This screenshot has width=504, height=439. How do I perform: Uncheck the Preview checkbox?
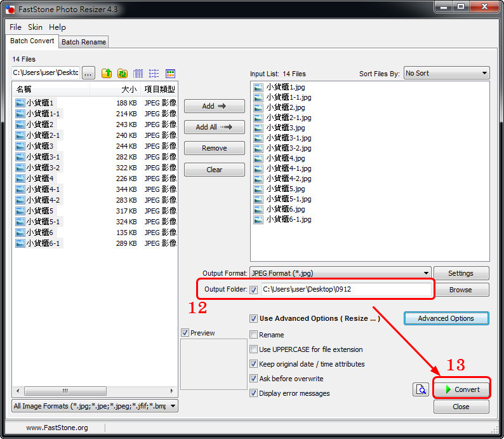[x=185, y=332]
